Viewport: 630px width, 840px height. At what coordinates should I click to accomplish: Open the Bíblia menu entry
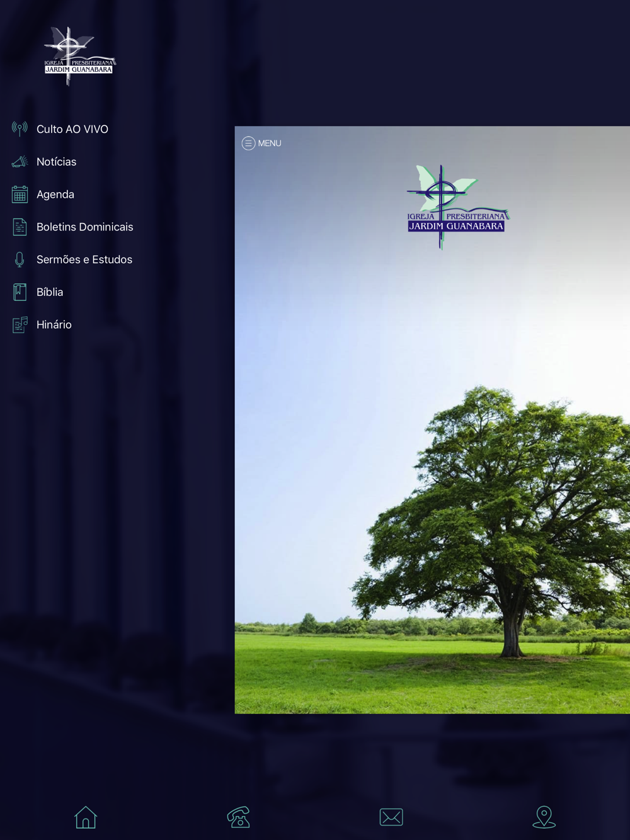[50, 292]
